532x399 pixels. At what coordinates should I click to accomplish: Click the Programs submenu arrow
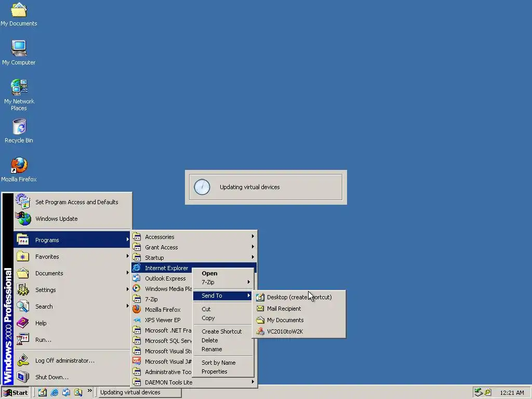click(128, 240)
